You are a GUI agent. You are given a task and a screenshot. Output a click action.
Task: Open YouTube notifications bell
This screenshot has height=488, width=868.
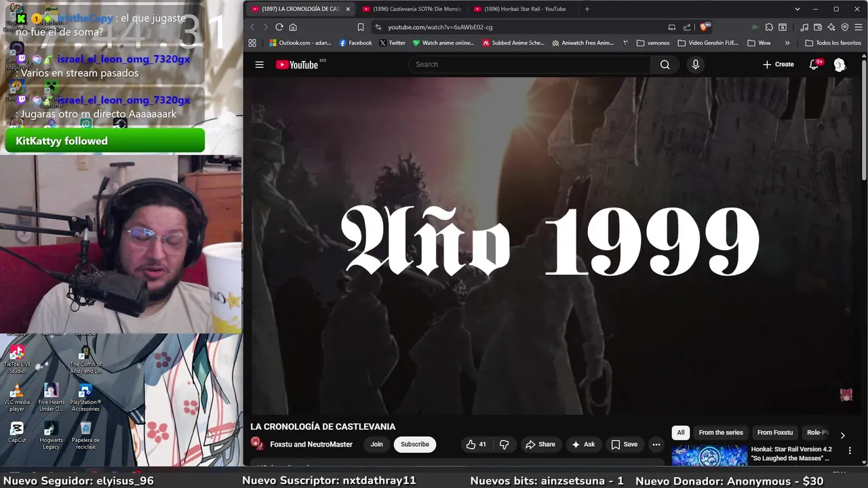pyautogui.click(x=814, y=64)
